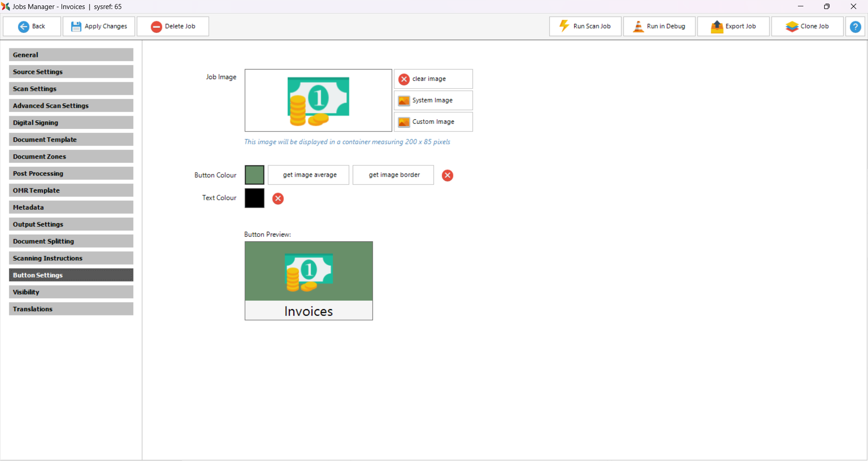
Task: Duplicate the job using Clone Job
Action: pos(807,26)
